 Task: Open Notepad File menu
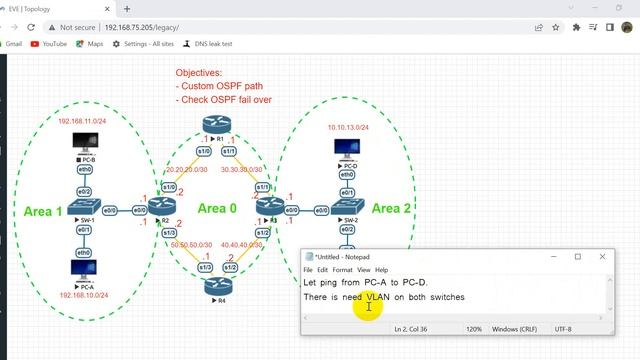point(308,270)
